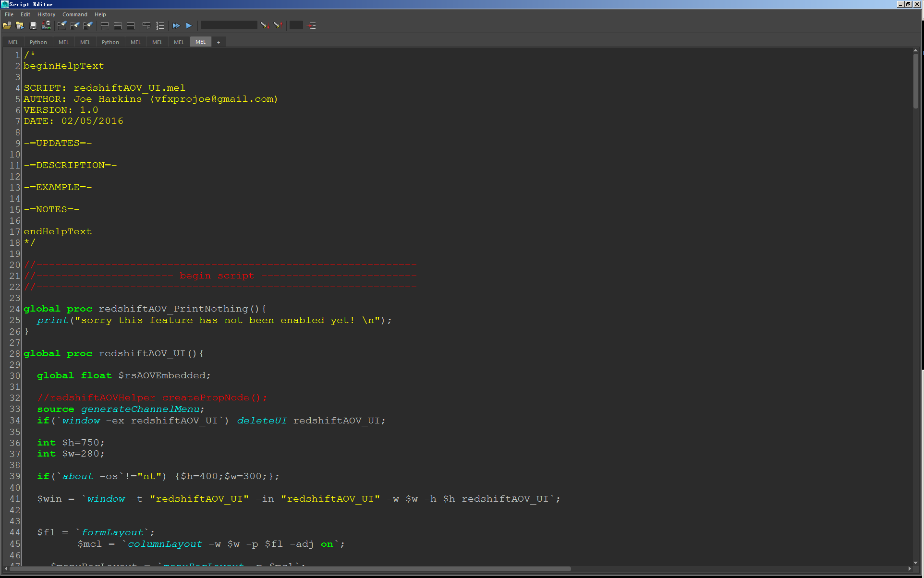Add a new tab with the plus button

219,42
